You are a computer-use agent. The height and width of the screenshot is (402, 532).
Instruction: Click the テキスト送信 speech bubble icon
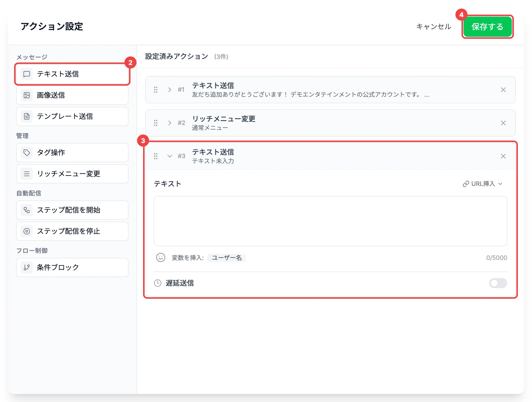point(27,74)
